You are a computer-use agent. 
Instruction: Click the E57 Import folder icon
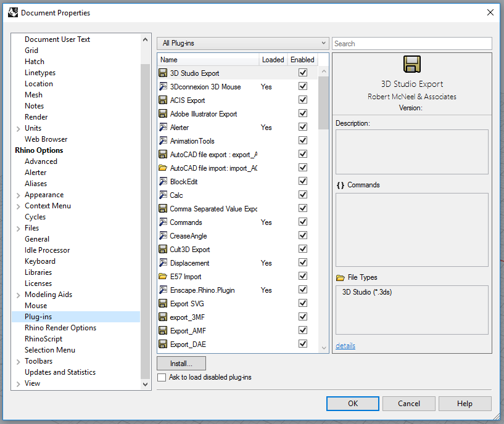click(x=163, y=277)
